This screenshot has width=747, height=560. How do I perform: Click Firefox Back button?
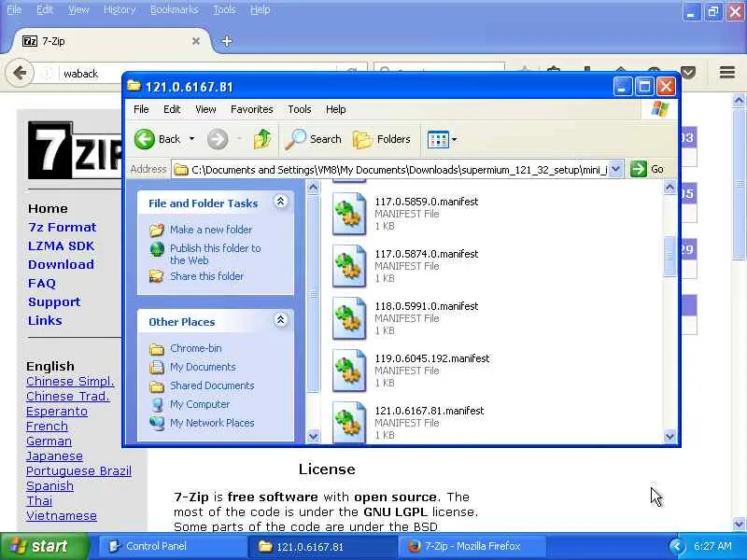click(x=20, y=74)
